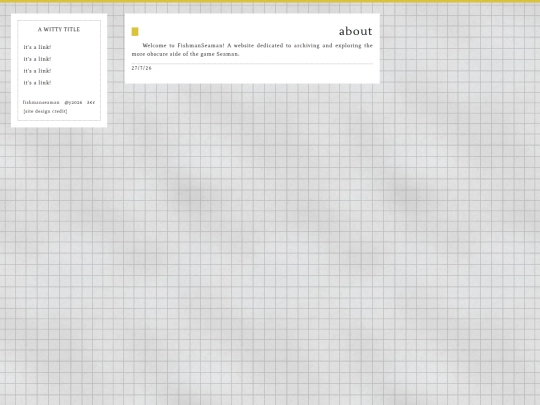Click the "about" post heading
540x405 pixels.
(x=355, y=31)
